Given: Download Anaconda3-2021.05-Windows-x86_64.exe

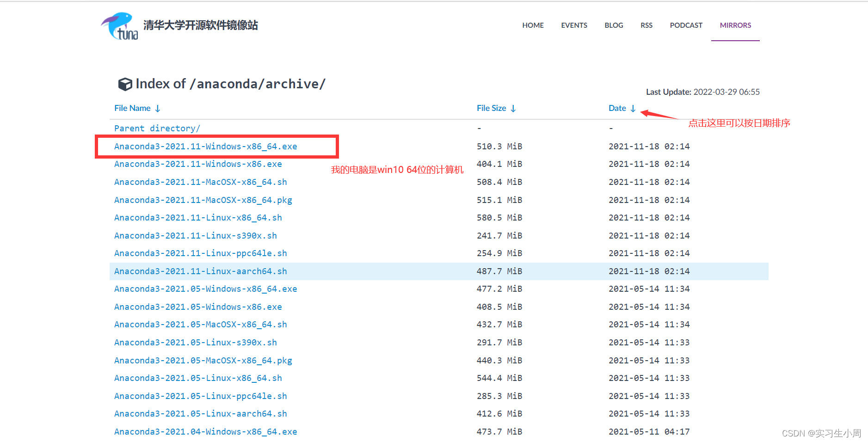Looking at the screenshot, I should click(206, 289).
